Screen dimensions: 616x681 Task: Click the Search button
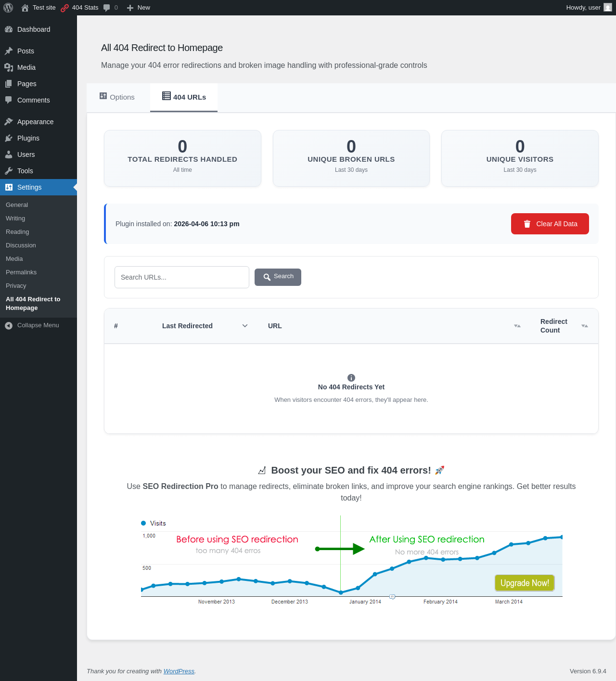point(278,277)
